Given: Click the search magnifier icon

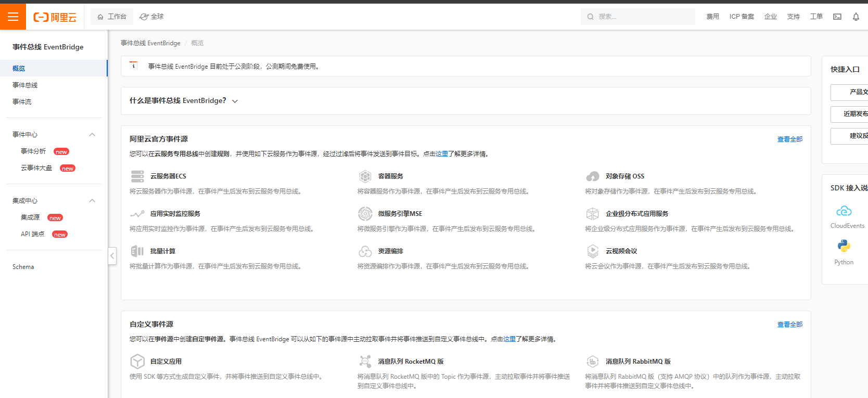Looking at the screenshot, I should pos(590,17).
